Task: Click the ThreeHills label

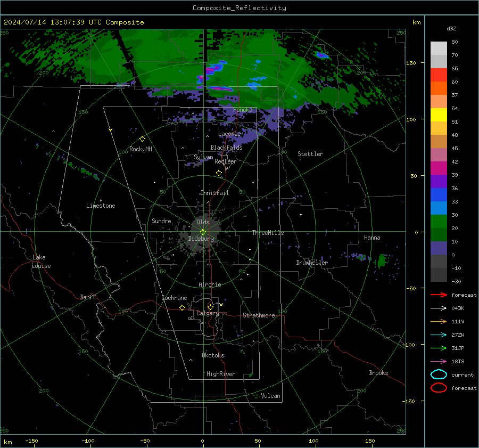Action: (x=268, y=233)
